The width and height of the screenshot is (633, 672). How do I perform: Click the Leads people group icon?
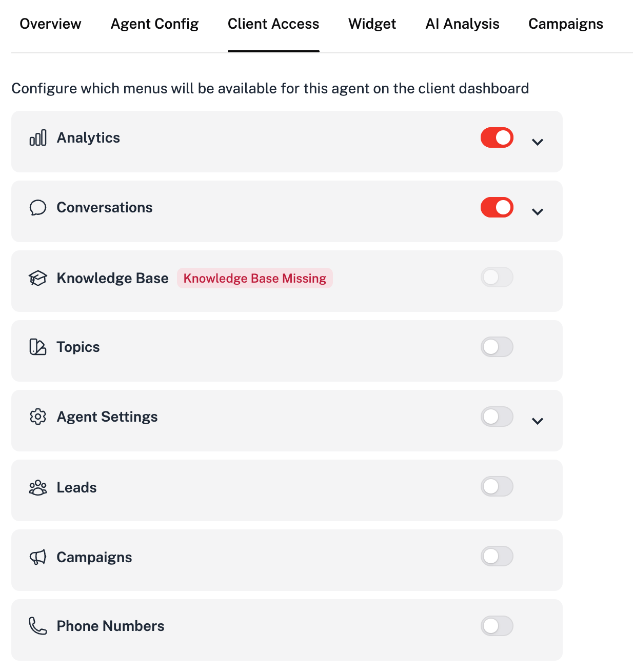coord(38,487)
